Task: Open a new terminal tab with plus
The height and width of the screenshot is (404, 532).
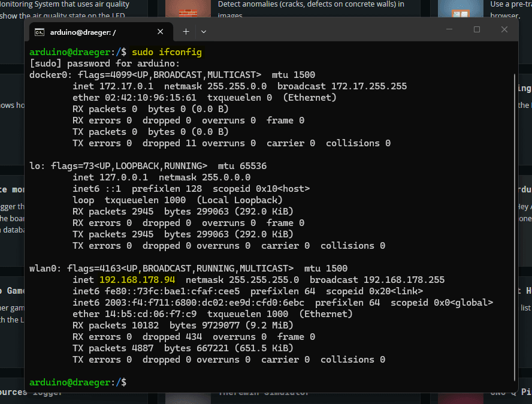Action: [186, 31]
